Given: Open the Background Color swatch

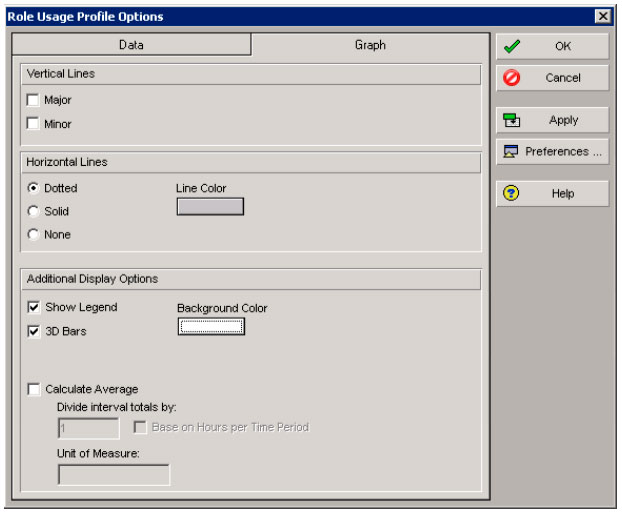Looking at the screenshot, I should [211, 327].
